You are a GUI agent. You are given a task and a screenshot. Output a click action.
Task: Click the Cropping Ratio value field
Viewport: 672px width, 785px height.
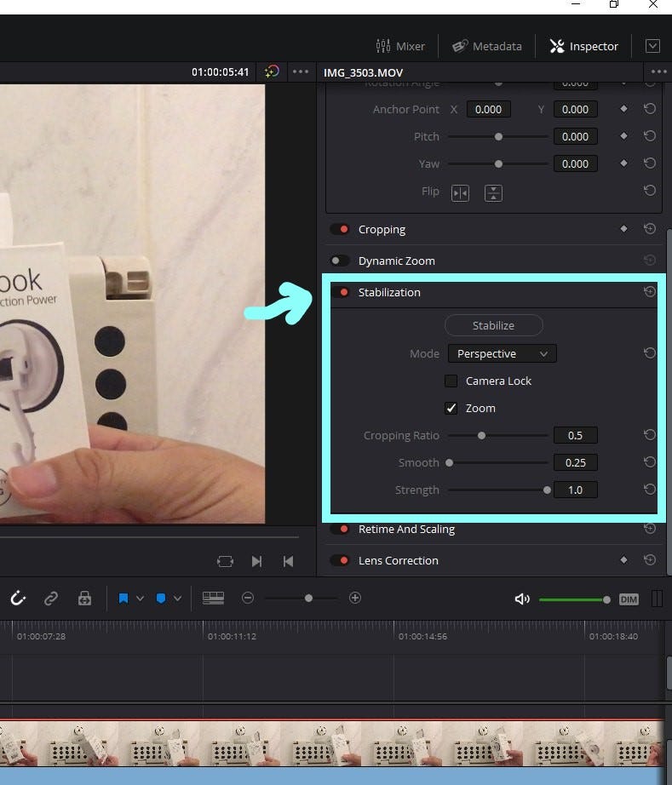pyautogui.click(x=576, y=435)
